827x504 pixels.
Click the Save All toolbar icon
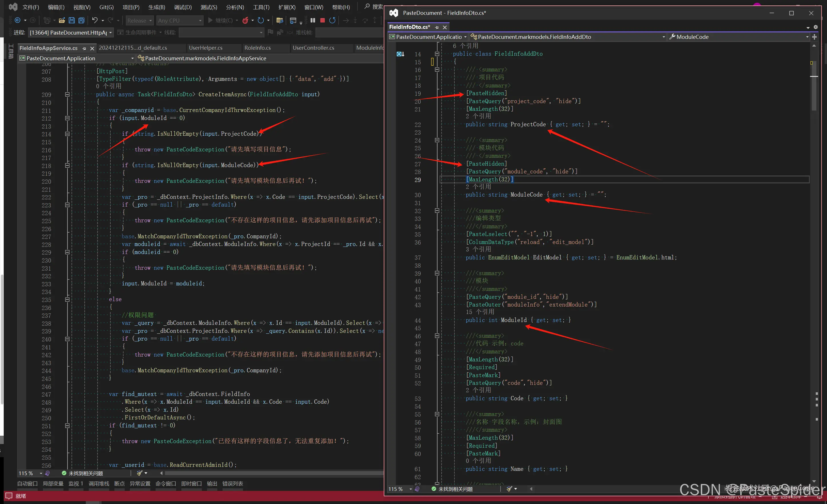81,21
